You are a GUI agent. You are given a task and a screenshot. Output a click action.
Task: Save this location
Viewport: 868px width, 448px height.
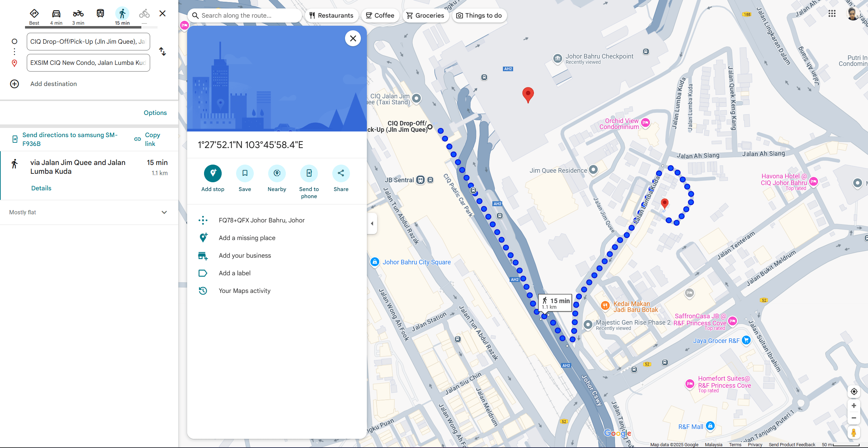(x=245, y=173)
